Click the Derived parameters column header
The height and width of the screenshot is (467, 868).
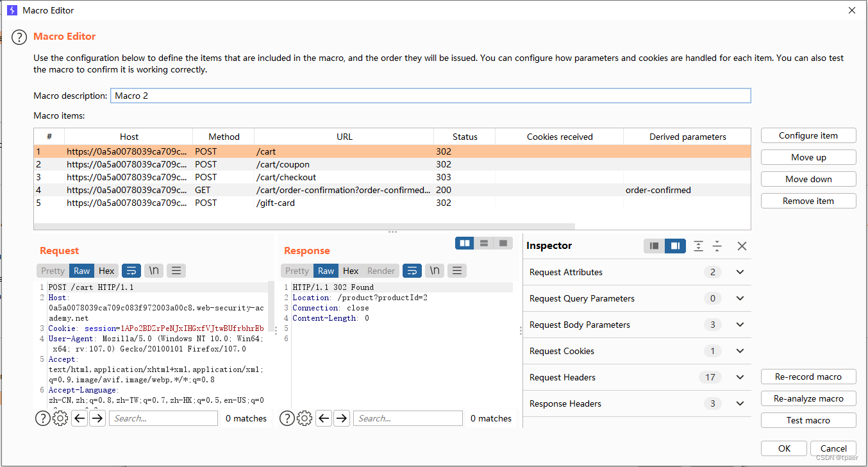pos(687,137)
